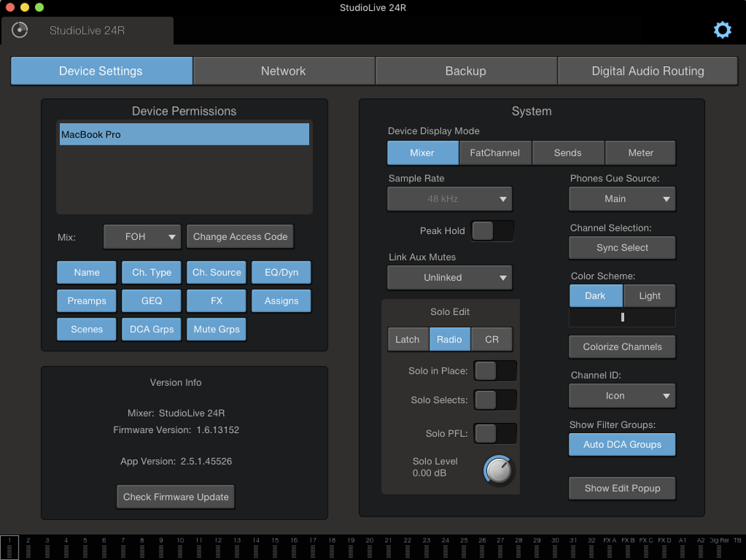The image size is (746, 560).
Task: Select Mixer display mode
Action: click(423, 153)
